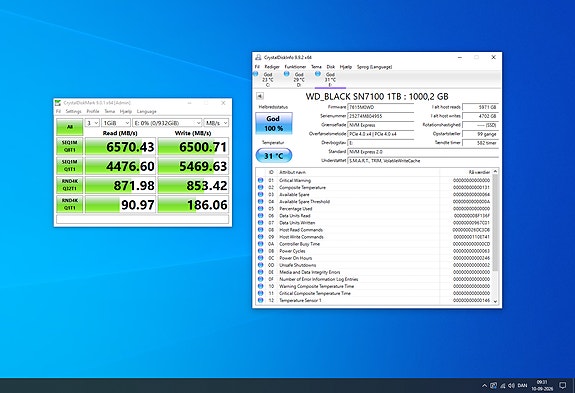This screenshot has height=393, width=575.
Task: Open the Sprog (Language) menu
Action: coord(374,67)
